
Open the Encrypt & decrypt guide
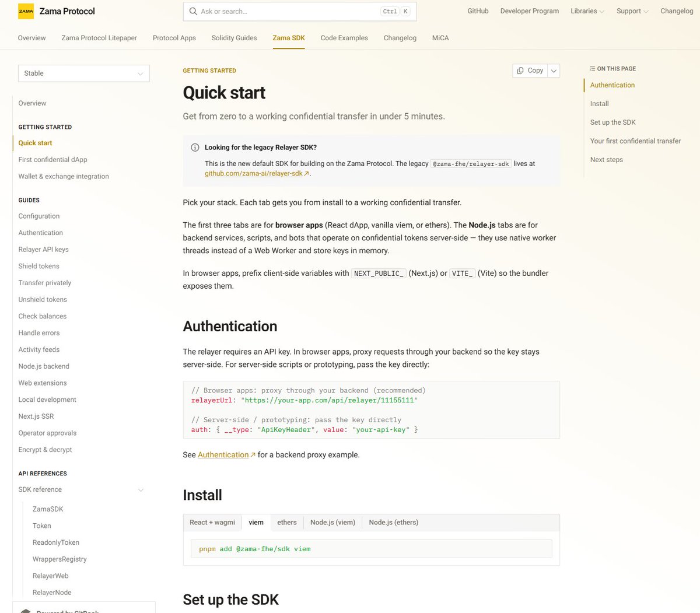click(x=45, y=450)
